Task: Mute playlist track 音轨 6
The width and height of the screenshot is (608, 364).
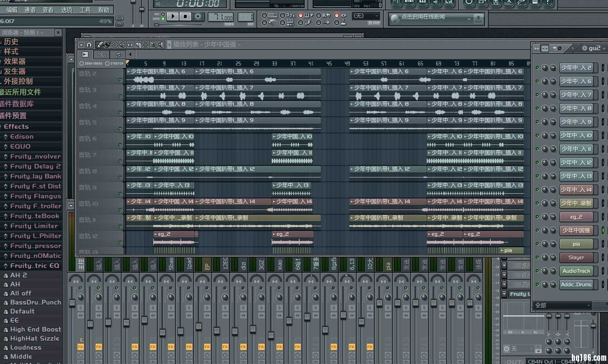Action: tap(120, 145)
